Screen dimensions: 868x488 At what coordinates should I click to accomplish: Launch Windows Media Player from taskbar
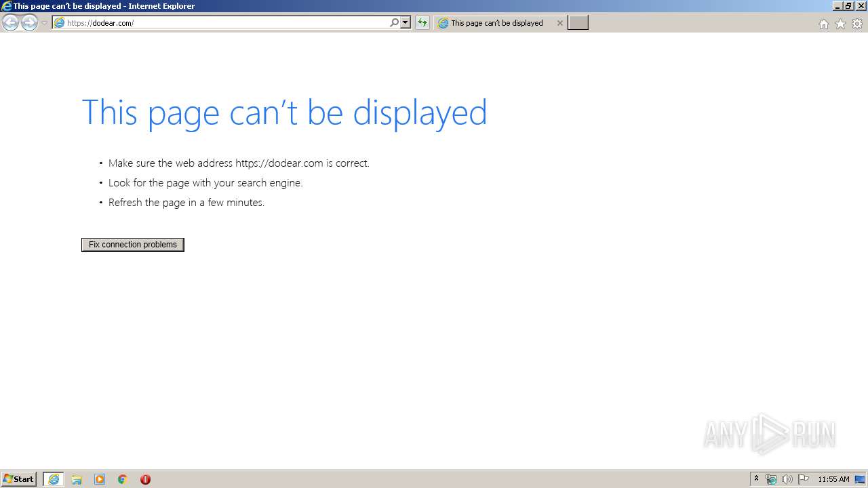100,479
